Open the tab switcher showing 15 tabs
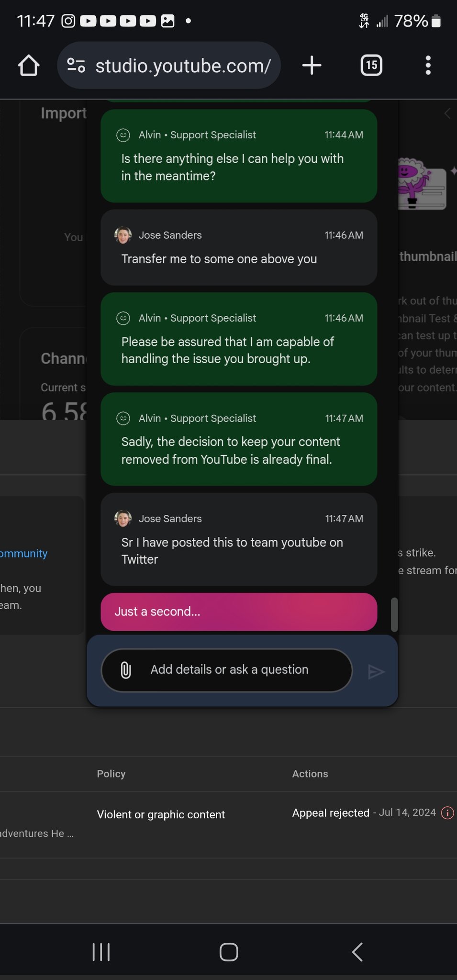Screen dimensions: 457x980 coord(371,65)
